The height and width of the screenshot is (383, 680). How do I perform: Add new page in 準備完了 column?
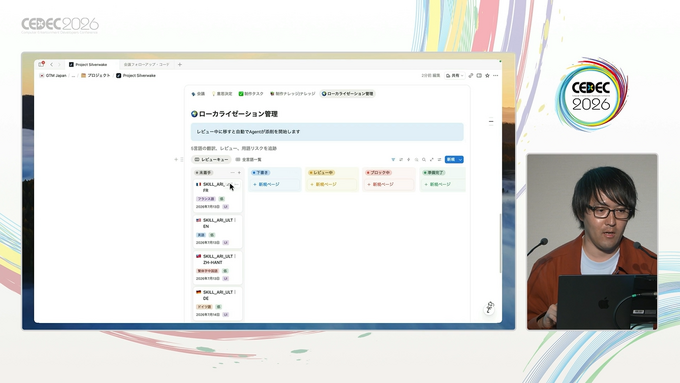(x=443, y=184)
